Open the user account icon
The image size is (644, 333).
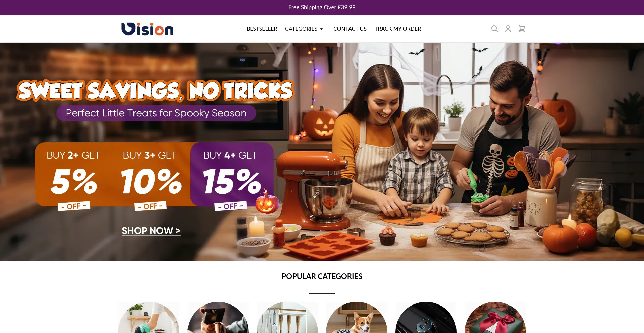(x=508, y=29)
